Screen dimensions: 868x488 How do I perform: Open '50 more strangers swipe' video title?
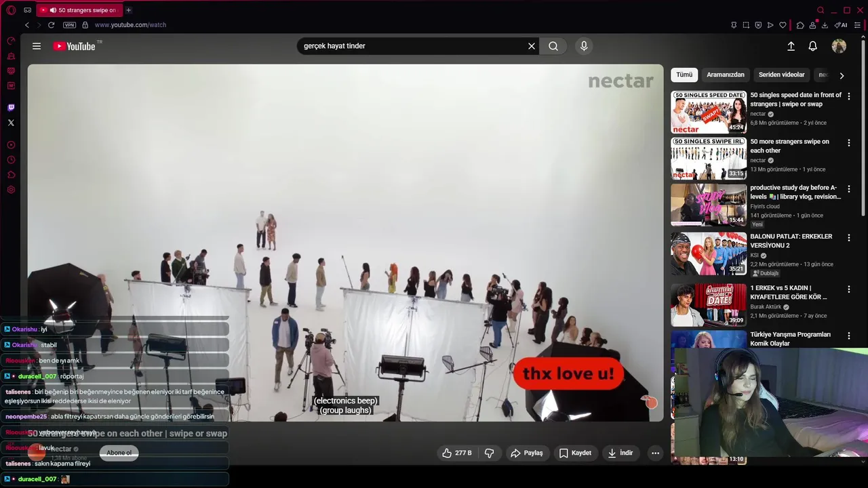pos(790,146)
